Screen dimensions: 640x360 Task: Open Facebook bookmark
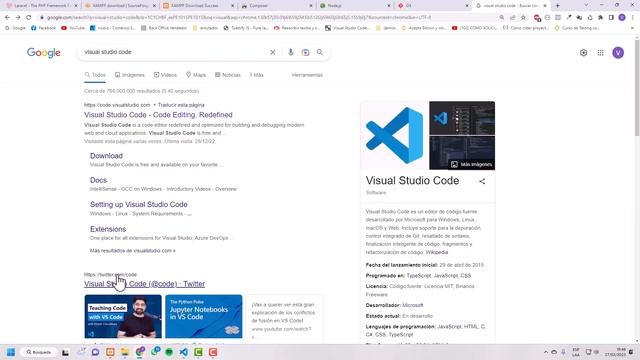[43, 28]
